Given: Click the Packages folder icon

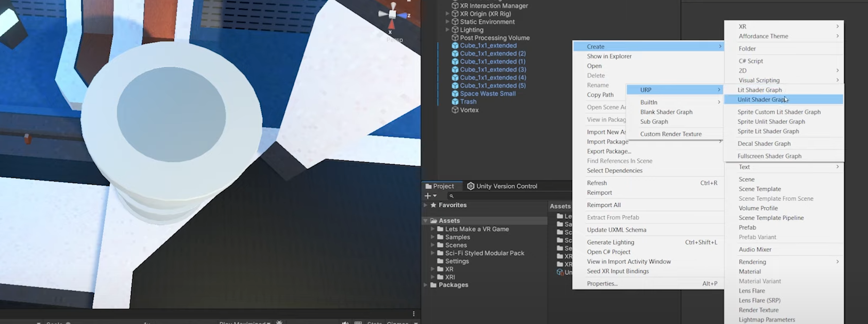Looking at the screenshot, I should click(x=433, y=285).
